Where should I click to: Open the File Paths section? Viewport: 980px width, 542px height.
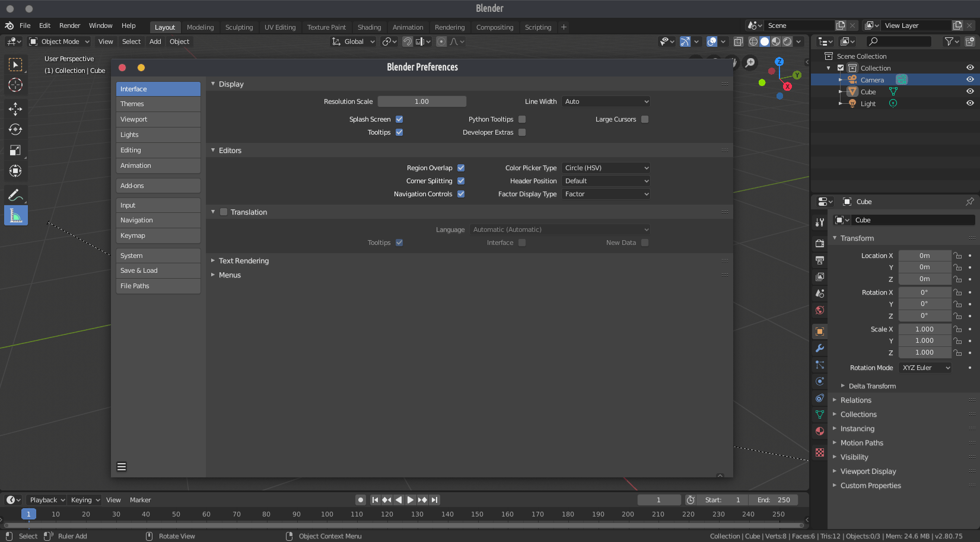(158, 286)
